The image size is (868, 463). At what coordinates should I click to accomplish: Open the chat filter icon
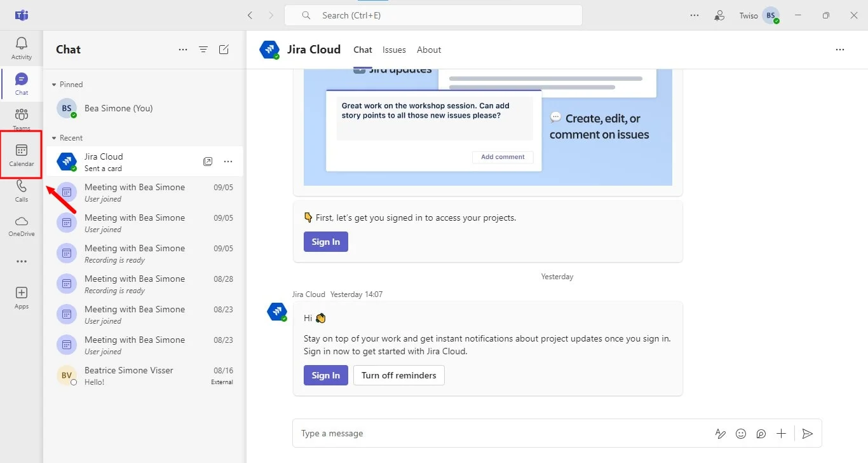pyautogui.click(x=203, y=50)
